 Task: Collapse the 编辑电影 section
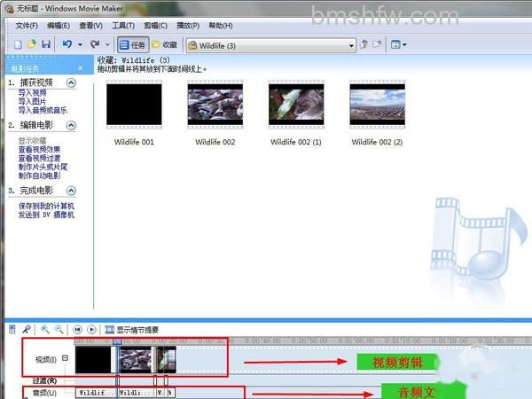(x=71, y=126)
